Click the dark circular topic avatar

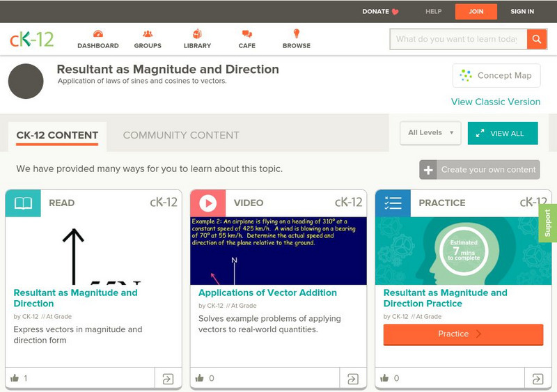[26, 81]
